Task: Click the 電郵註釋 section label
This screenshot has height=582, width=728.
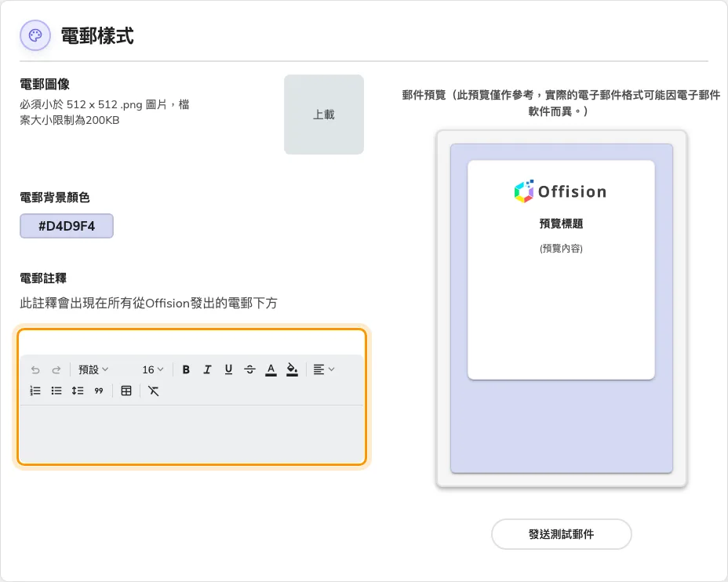Action: click(43, 278)
